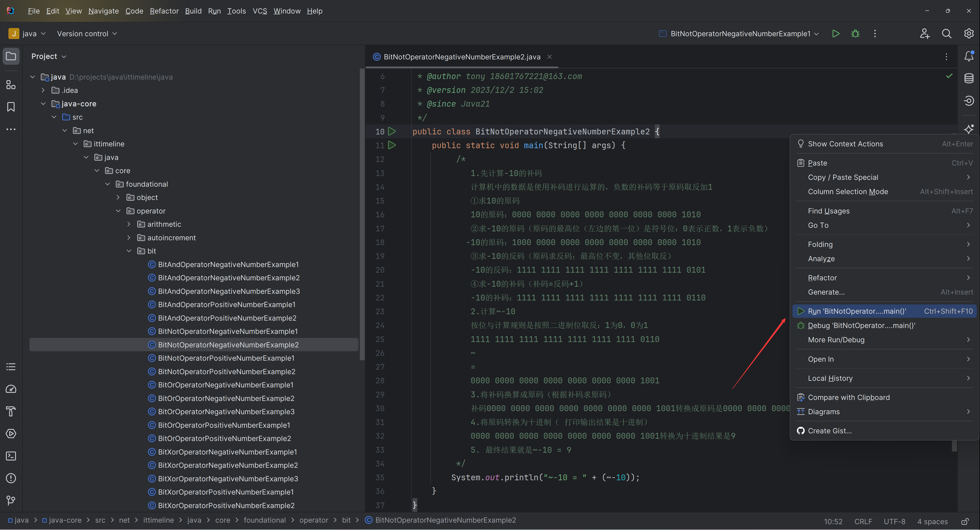The image size is (980, 530).
Task: Open the Database tool window icon
Action: [969, 78]
